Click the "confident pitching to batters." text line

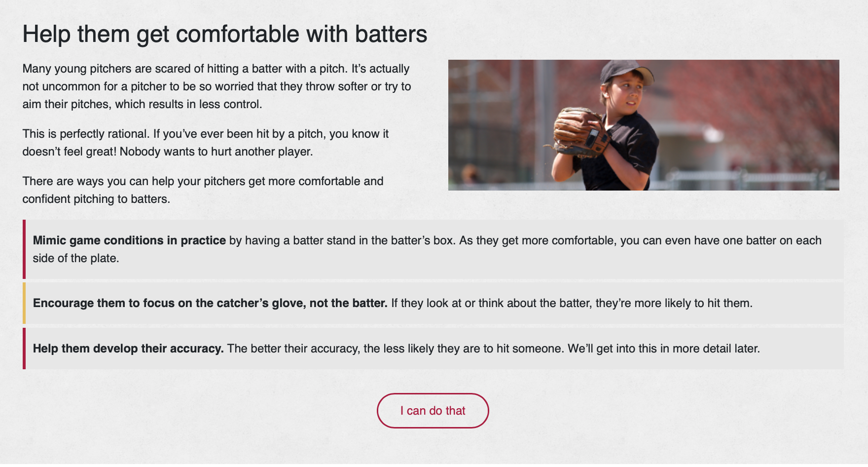tap(96, 199)
